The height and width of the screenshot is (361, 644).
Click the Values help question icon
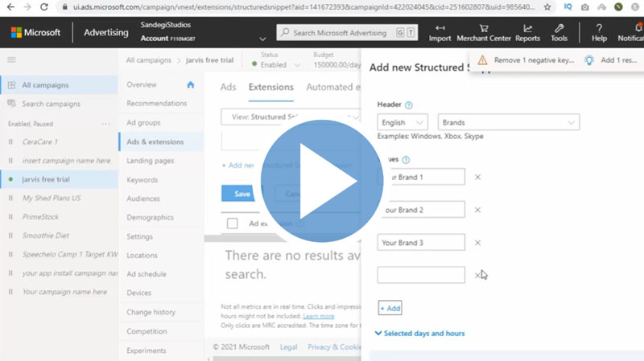point(406,159)
